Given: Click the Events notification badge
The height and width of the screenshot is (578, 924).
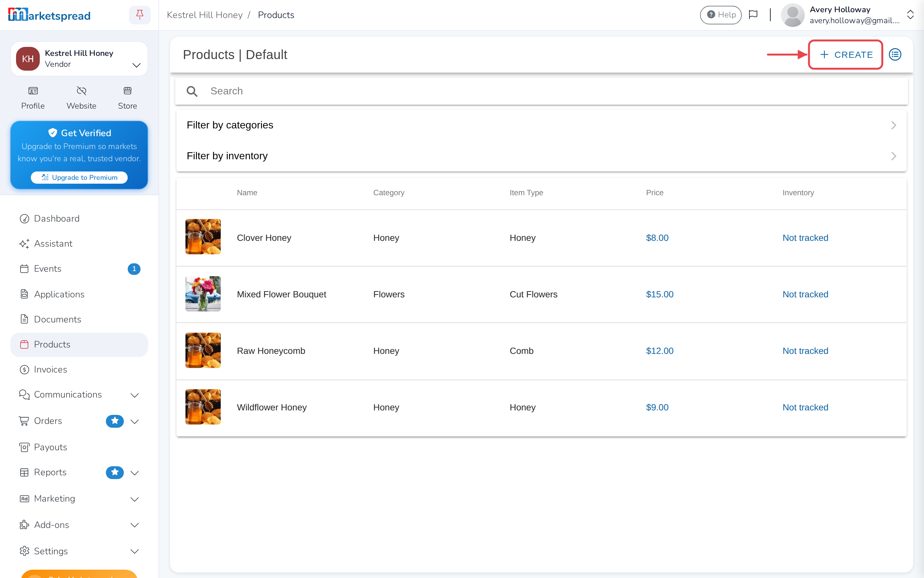Looking at the screenshot, I should coord(134,269).
